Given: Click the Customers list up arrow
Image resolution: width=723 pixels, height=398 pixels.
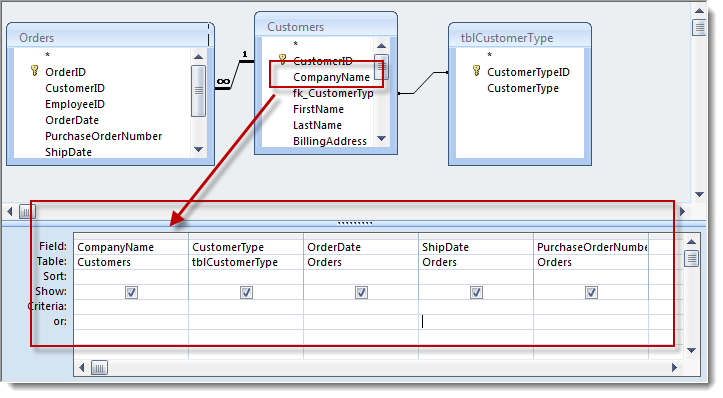Looking at the screenshot, I should 381,46.
